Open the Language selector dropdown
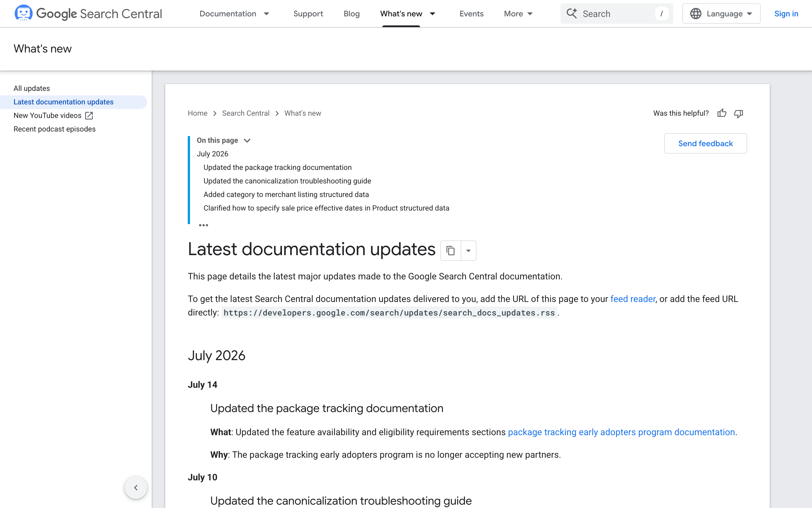The height and width of the screenshot is (508, 812). pos(721,14)
